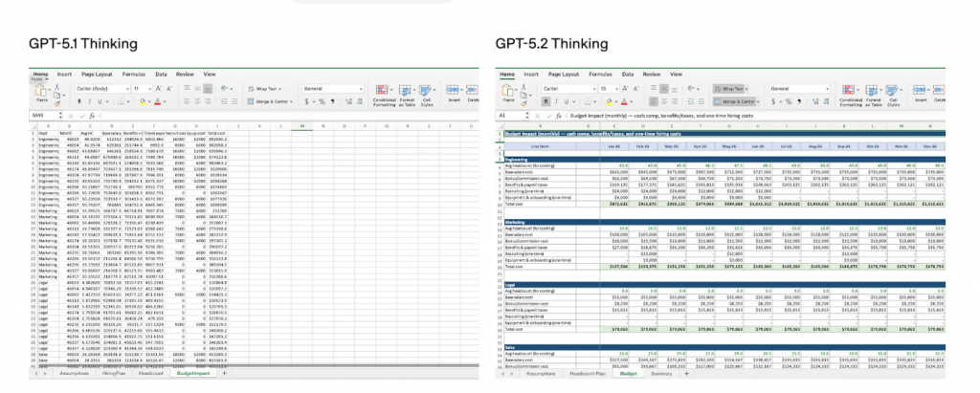Click Conditional Formatting icon in the left window
Viewport: 980px width, 393px height.
click(x=385, y=91)
